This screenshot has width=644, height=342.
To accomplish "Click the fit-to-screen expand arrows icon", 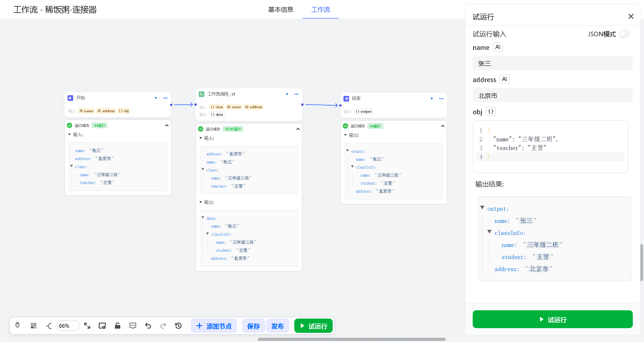I will coord(87,325).
